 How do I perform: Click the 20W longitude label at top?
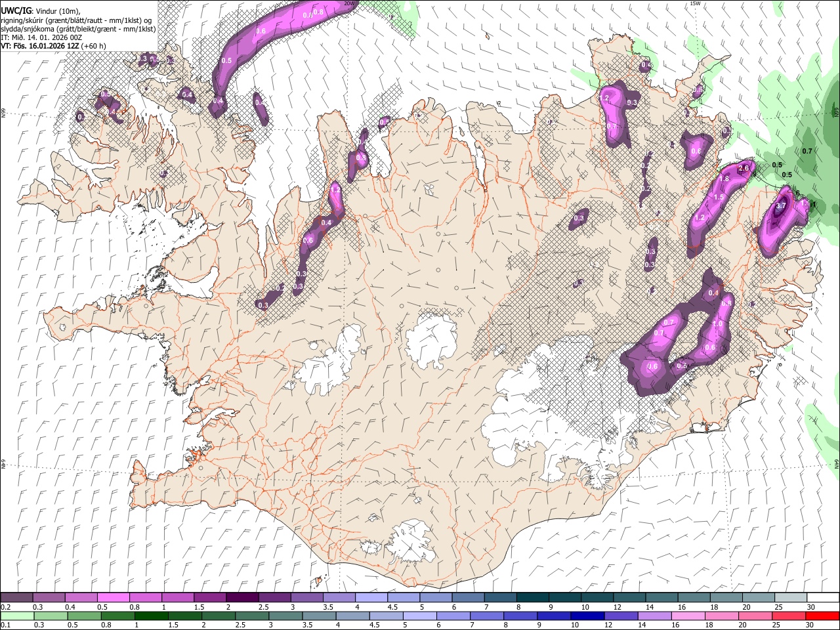pos(348,3)
